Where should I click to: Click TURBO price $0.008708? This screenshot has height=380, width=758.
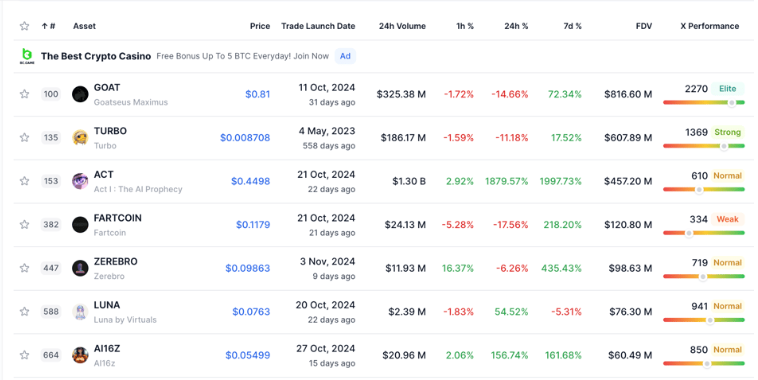click(x=245, y=138)
